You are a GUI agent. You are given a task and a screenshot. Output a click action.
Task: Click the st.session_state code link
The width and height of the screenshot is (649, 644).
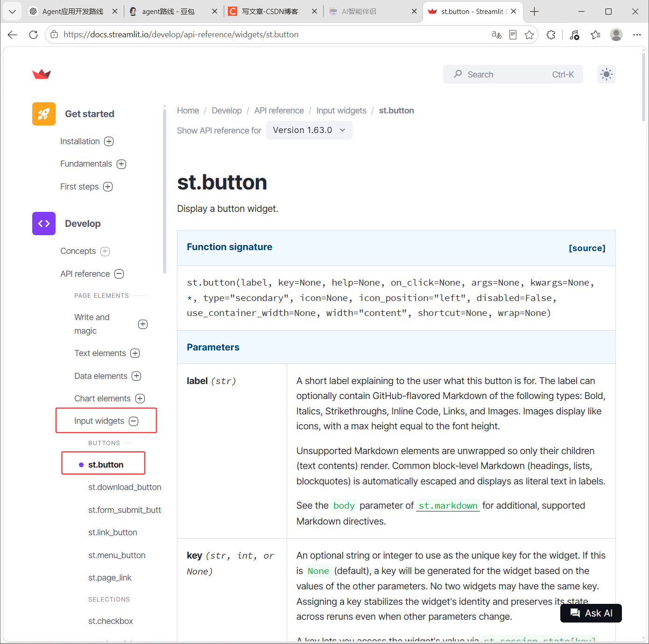[540, 639]
